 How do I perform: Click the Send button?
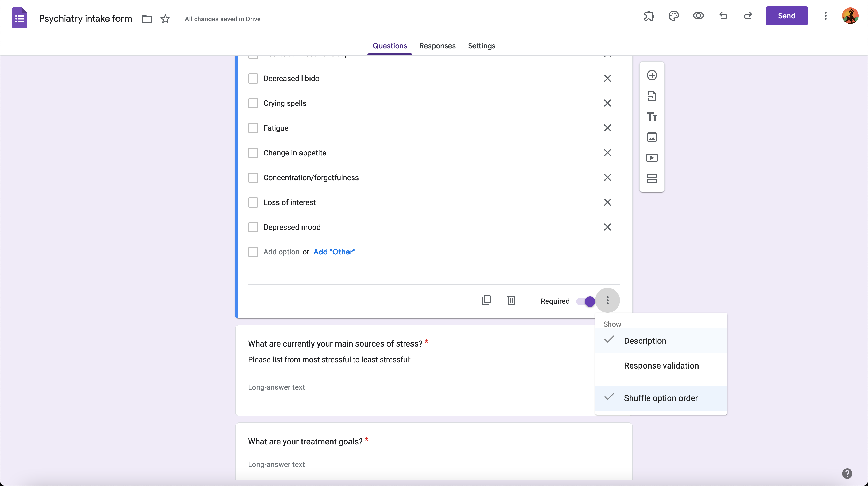tap(786, 16)
